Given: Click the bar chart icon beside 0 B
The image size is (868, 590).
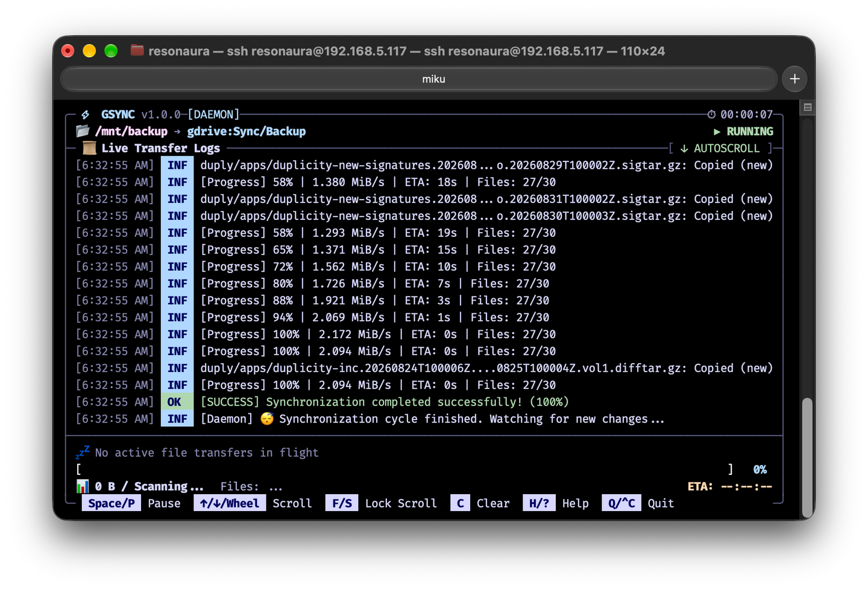Looking at the screenshot, I should 83,486.
